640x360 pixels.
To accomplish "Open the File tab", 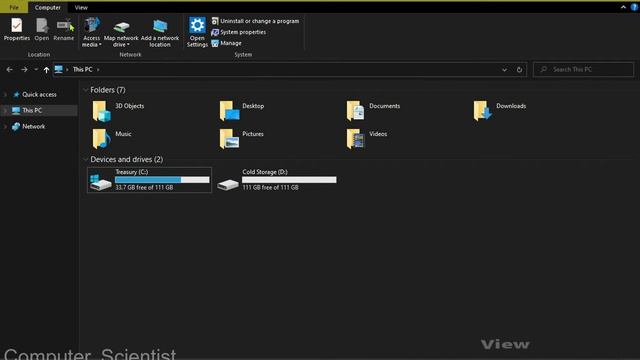I will (14, 7).
